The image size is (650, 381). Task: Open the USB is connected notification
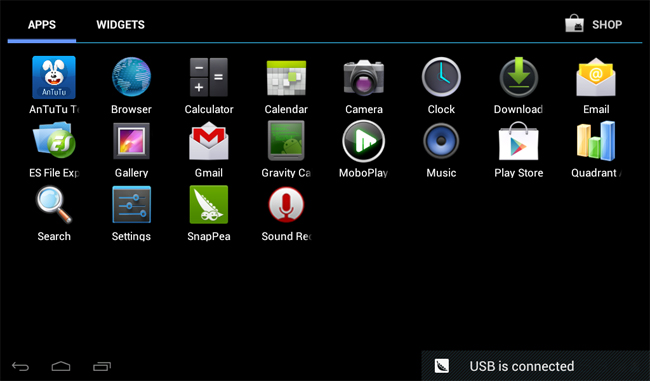536,366
